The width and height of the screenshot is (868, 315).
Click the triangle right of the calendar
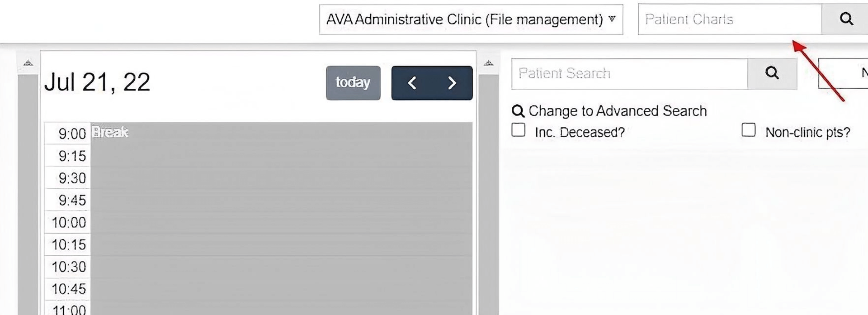coord(488,63)
